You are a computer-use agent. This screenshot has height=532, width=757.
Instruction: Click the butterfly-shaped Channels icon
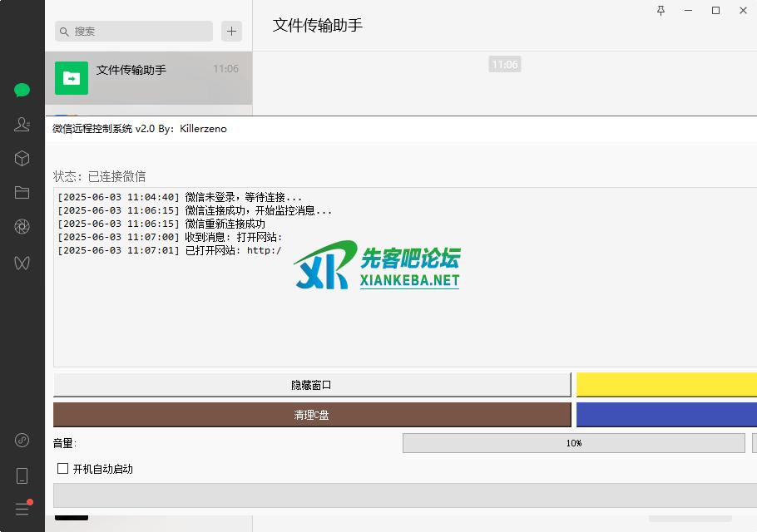pos(22,263)
